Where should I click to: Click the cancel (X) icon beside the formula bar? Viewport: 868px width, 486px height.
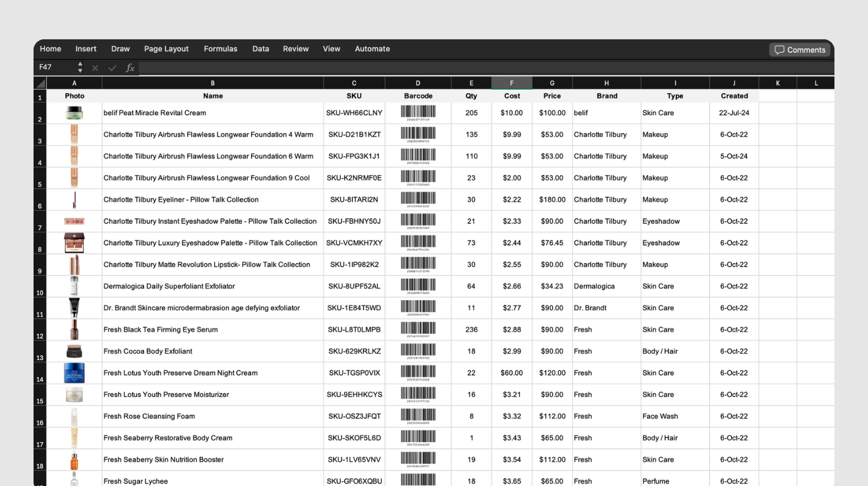95,68
